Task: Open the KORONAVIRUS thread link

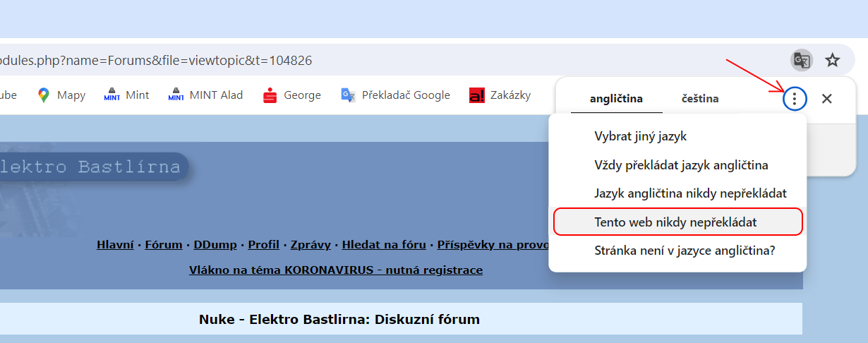Action: 336,270
